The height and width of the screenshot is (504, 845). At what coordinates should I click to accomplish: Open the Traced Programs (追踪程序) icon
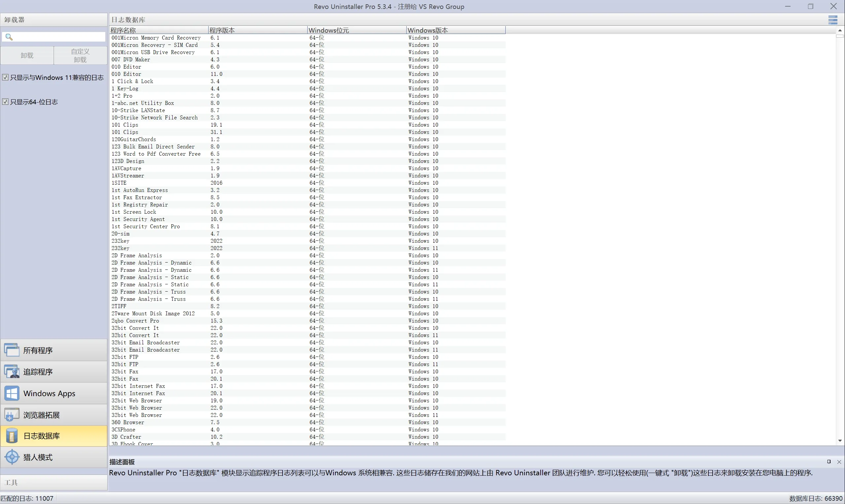12,371
